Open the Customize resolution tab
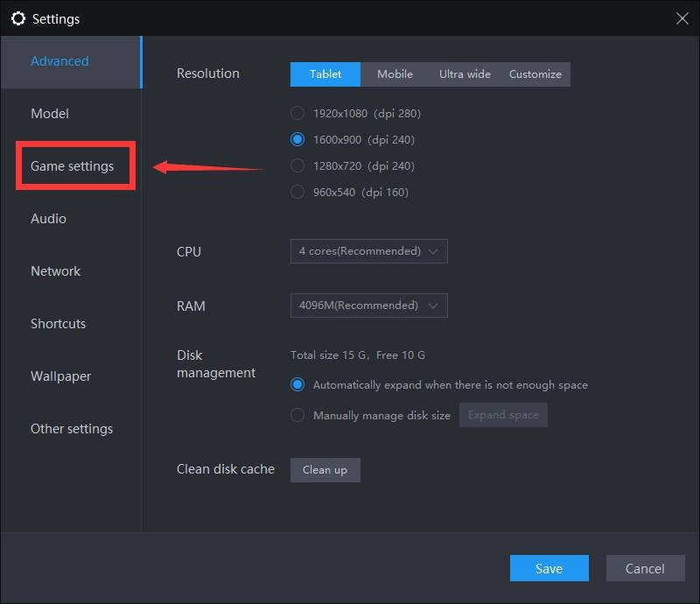The height and width of the screenshot is (604, 700). (535, 74)
